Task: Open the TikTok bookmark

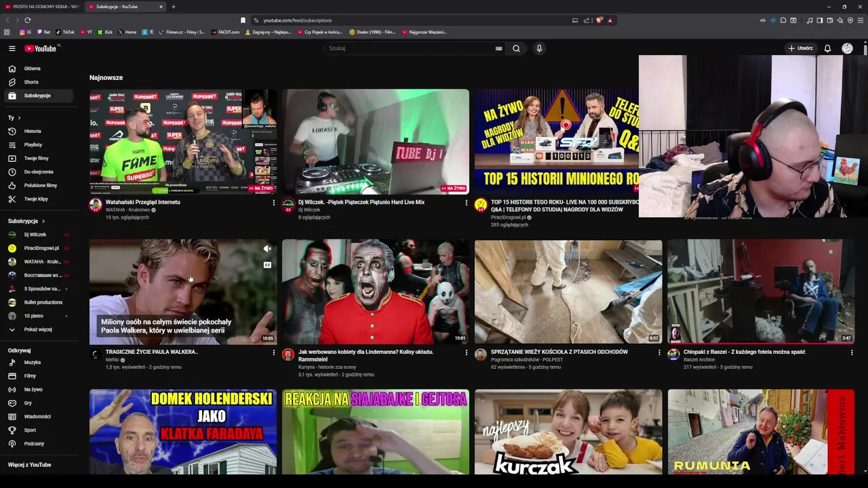Action: (x=65, y=32)
